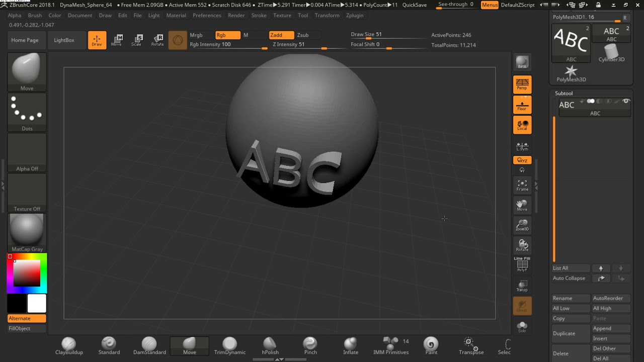Toggle Local transformations button
This screenshot has height=362, width=644.
[x=522, y=125]
